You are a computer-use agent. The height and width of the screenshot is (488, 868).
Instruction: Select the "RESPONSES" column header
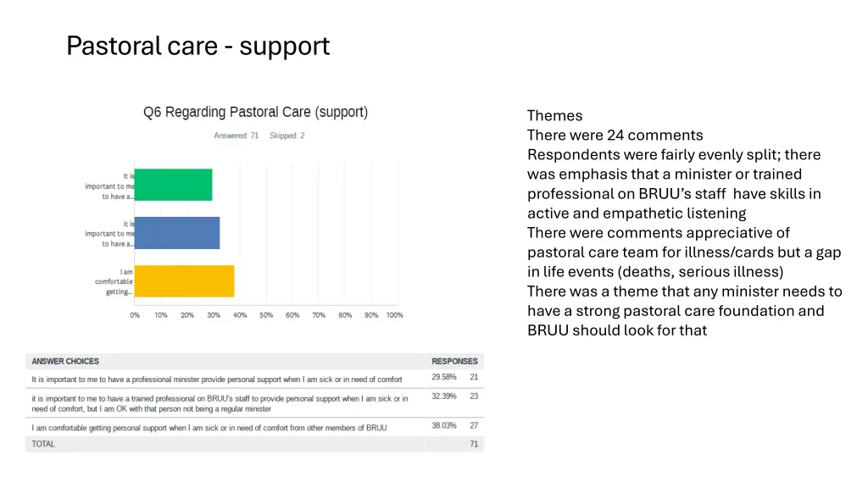pos(454,361)
